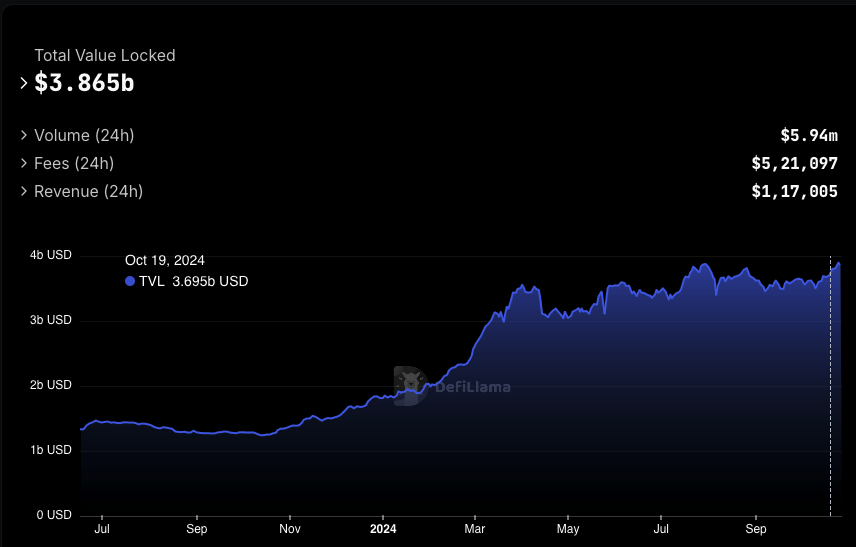Screen dimensions: 856x547
Task: Click the $1,17,005 revenue value
Action: coord(794,191)
